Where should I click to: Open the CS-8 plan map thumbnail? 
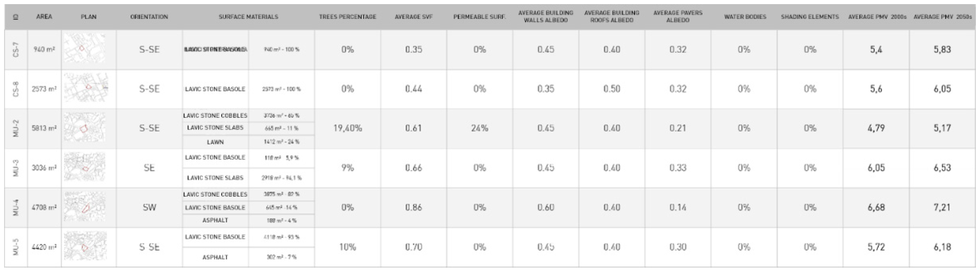[x=86, y=88]
